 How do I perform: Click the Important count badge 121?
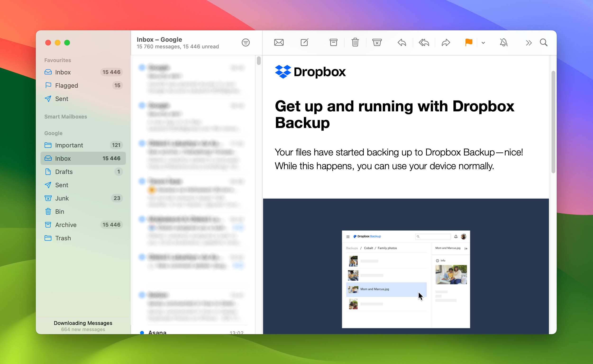click(116, 145)
